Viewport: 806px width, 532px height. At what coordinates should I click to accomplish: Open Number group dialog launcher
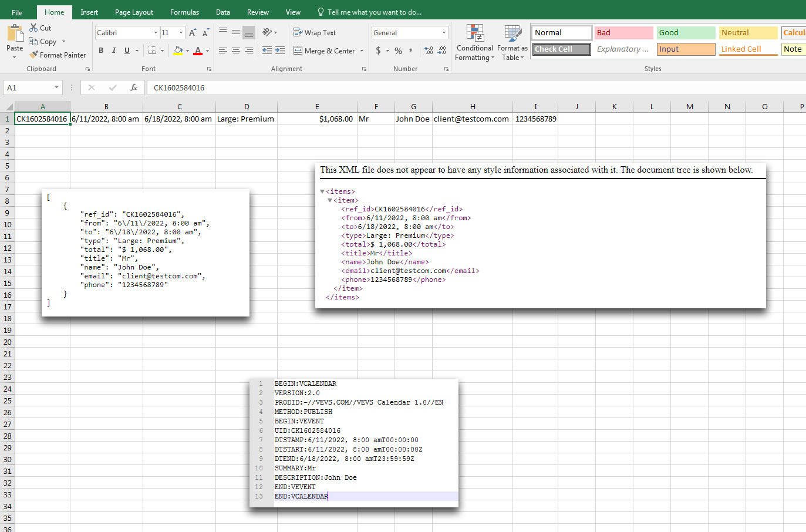446,69
